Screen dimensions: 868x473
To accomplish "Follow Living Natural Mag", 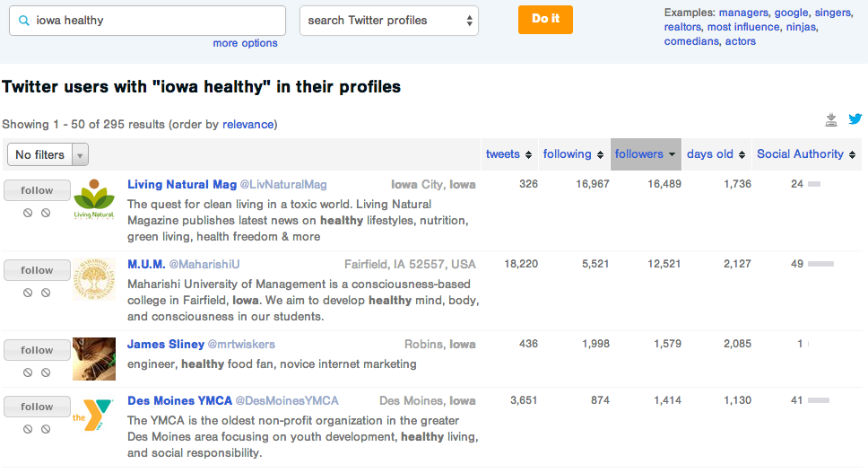I will [37, 190].
